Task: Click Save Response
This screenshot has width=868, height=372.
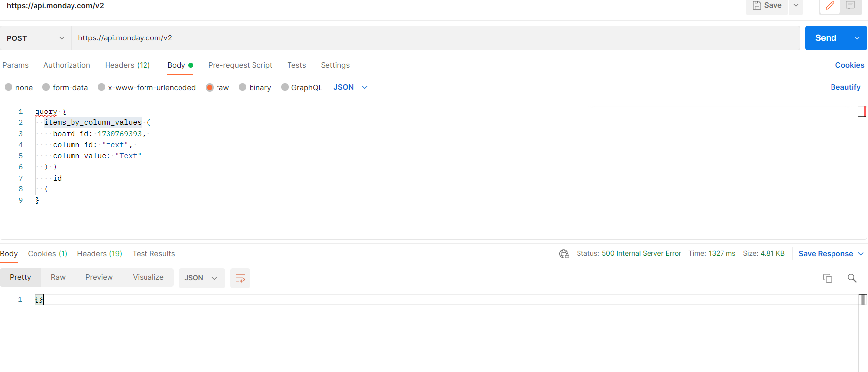Action: [826, 254]
